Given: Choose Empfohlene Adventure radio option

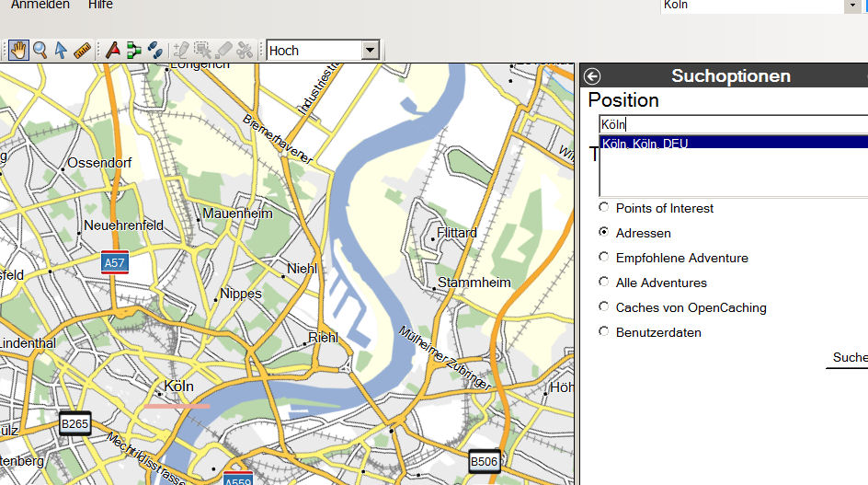Looking at the screenshot, I should [x=604, y=258].
